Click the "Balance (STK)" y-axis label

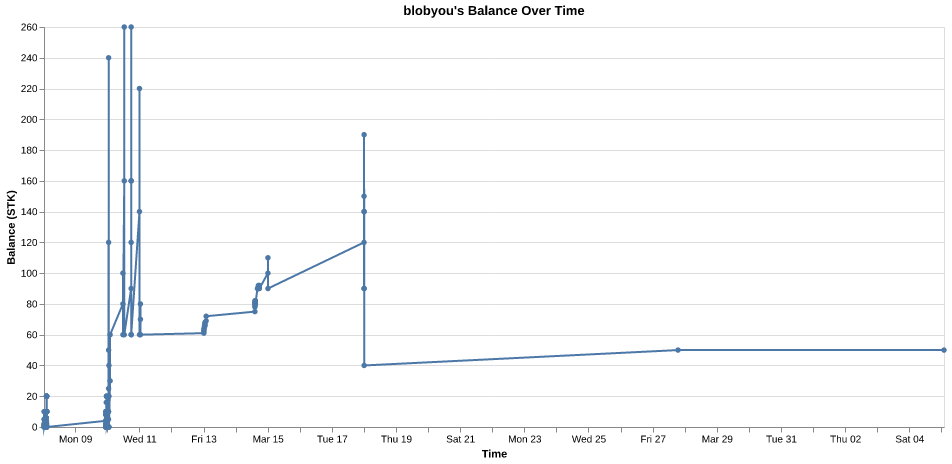tap(11, 227)
